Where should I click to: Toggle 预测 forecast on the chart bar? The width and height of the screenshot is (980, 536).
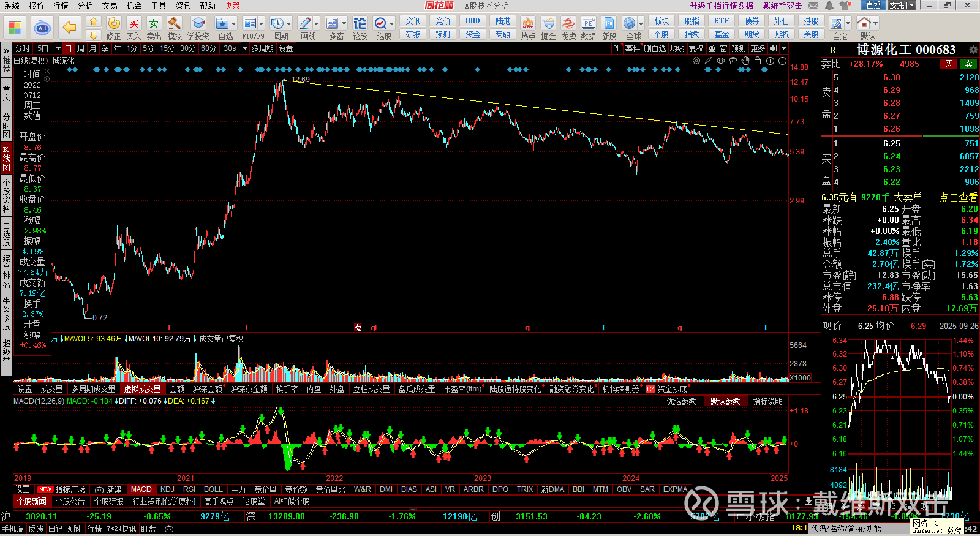tap(739, 48)
